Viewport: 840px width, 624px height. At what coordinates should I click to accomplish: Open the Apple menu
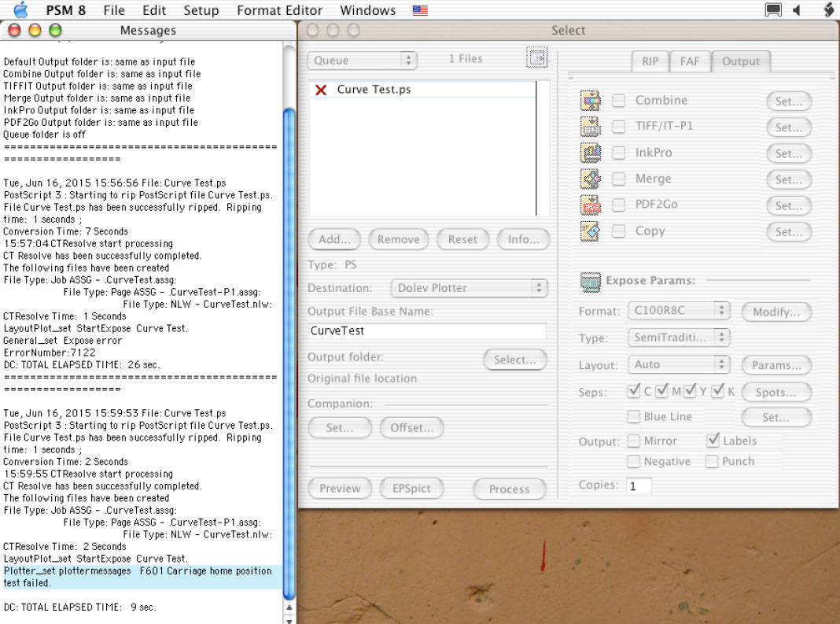20,9
